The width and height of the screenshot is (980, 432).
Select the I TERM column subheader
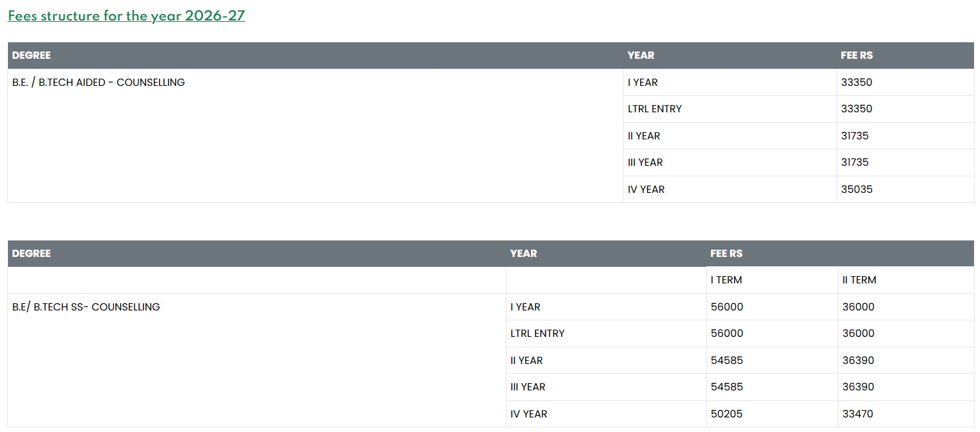[726, 280]
